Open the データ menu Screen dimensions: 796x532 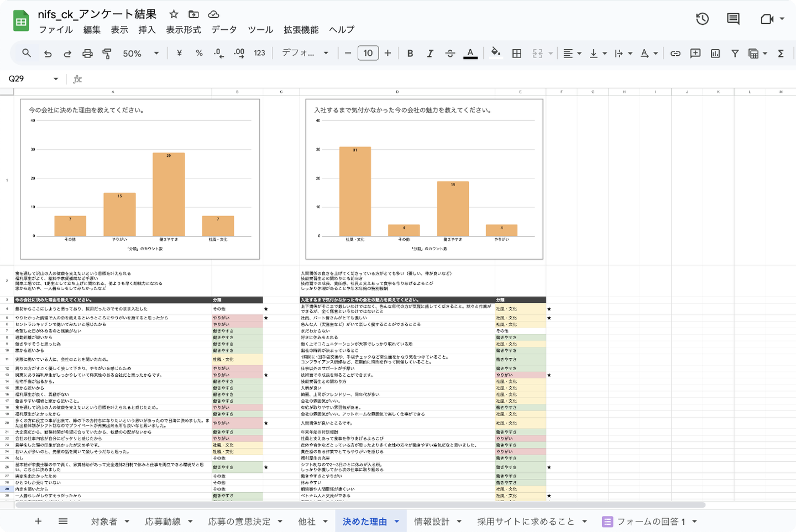(x=224, y=30)
